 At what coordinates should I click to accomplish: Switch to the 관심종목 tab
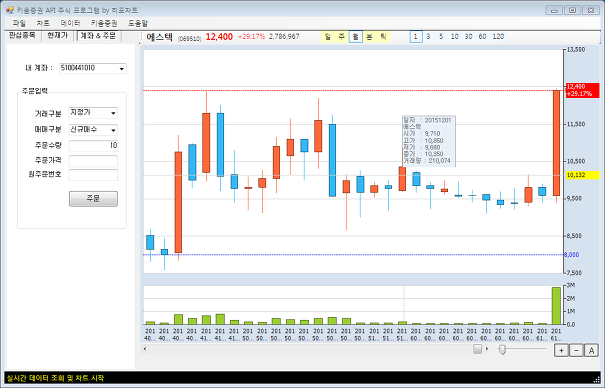[x=22, y=35]
